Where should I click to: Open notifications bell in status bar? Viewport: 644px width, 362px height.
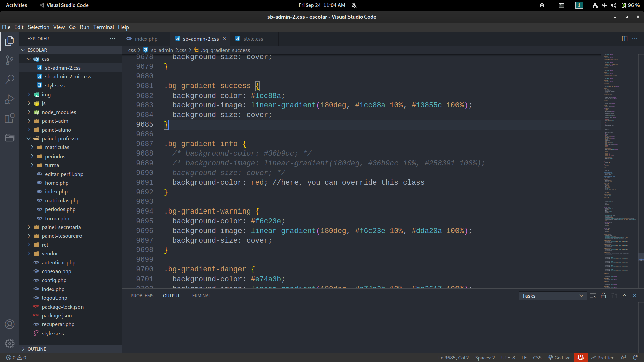[x=635, y=358]
